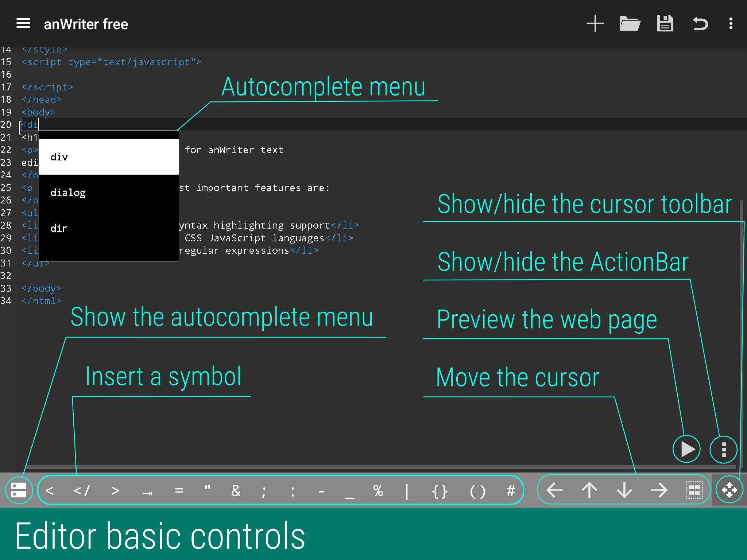Tap the anWriter free title
The height and width of the screenshot is (560, 747).
click(86, 24)
